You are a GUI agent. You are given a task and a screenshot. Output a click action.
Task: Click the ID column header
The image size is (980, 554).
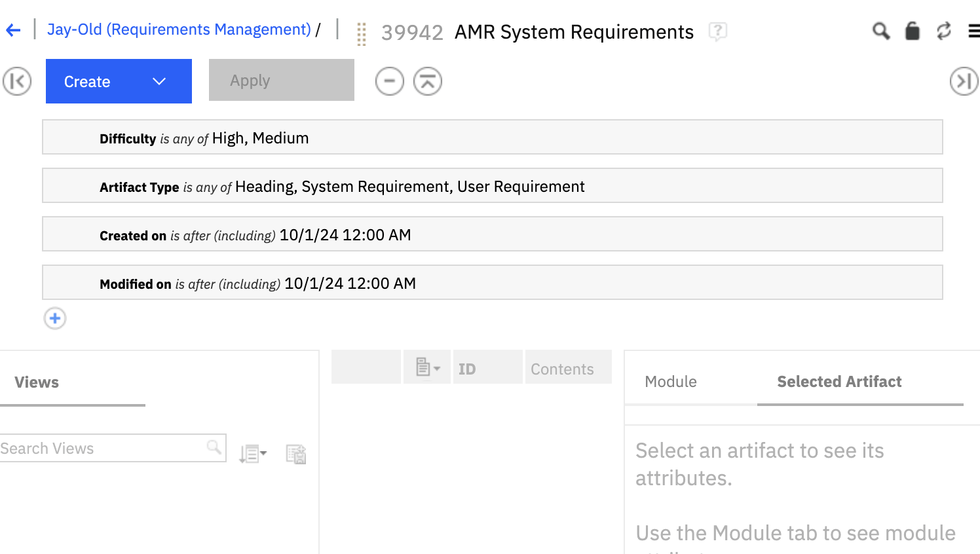click(487, 367)
